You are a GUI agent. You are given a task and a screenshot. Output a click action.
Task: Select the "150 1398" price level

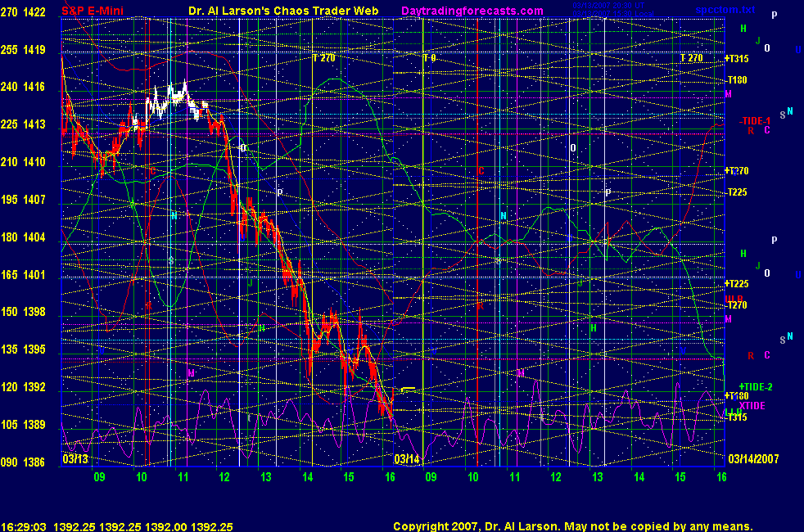(x=23, y=312)
